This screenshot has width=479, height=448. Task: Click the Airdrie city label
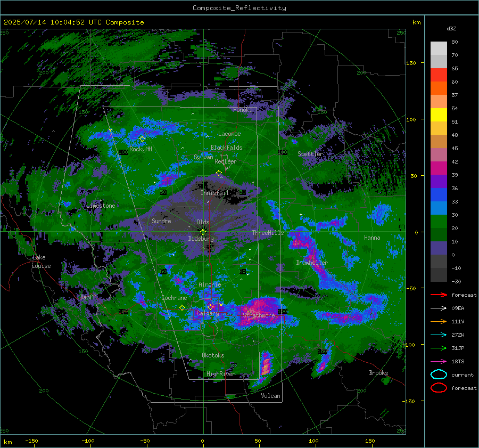[210, 284]
